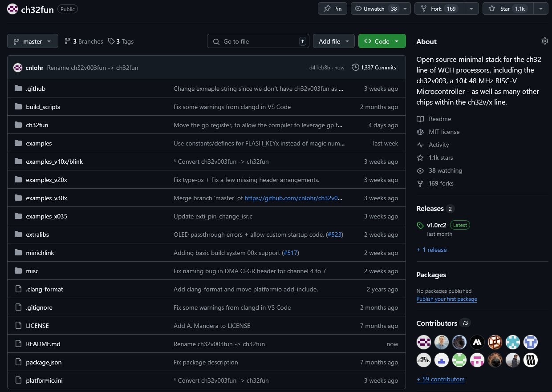Open the v1.0rc2 release
Viewport: 552px width, 392px height.
point(437,225)
